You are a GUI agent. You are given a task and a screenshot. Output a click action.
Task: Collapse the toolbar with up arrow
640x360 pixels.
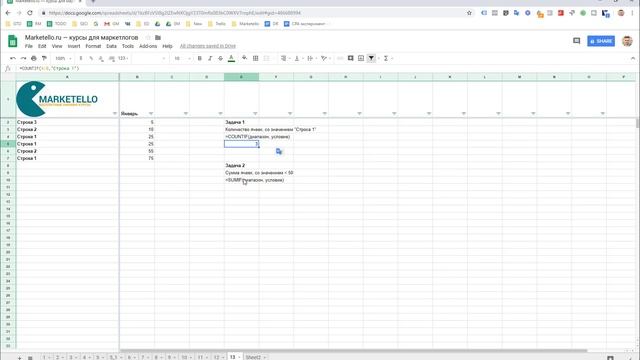tap(633, 58)
